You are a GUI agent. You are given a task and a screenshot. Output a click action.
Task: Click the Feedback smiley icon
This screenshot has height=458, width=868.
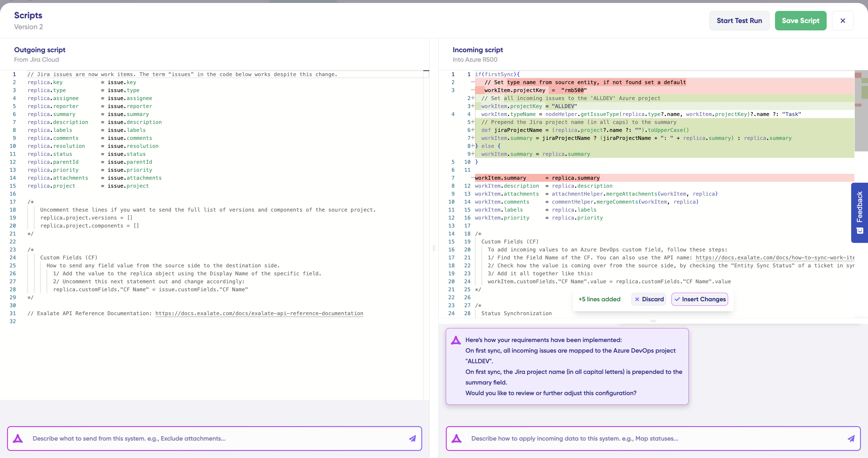point(860,231)
